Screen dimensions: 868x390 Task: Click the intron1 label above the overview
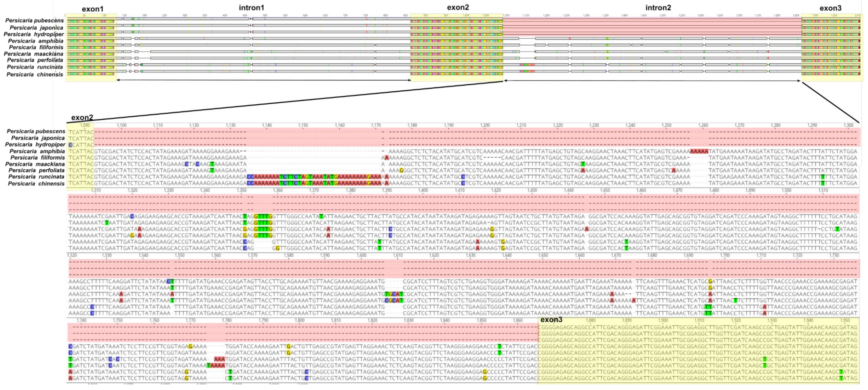pos(251,7)
